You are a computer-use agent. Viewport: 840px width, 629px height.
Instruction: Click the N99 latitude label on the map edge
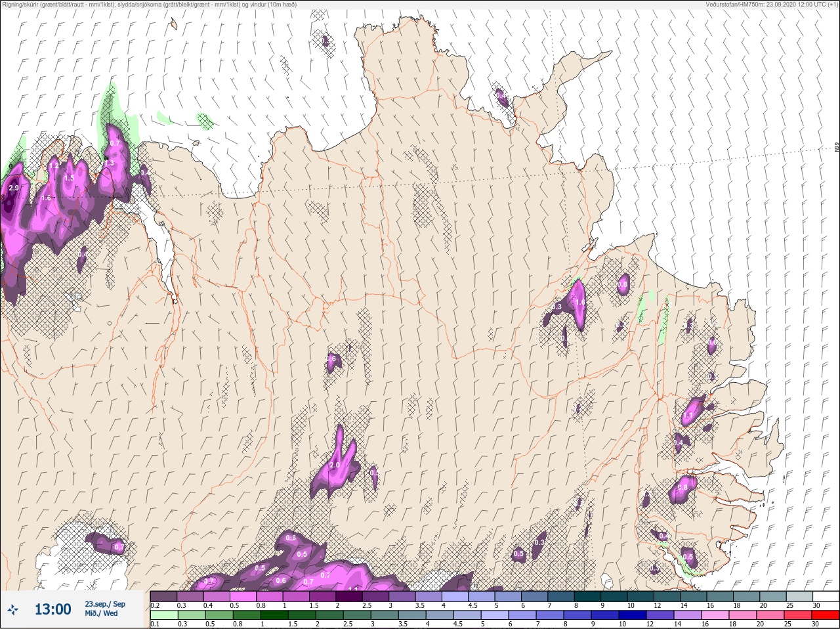click(x=836, y=148)
